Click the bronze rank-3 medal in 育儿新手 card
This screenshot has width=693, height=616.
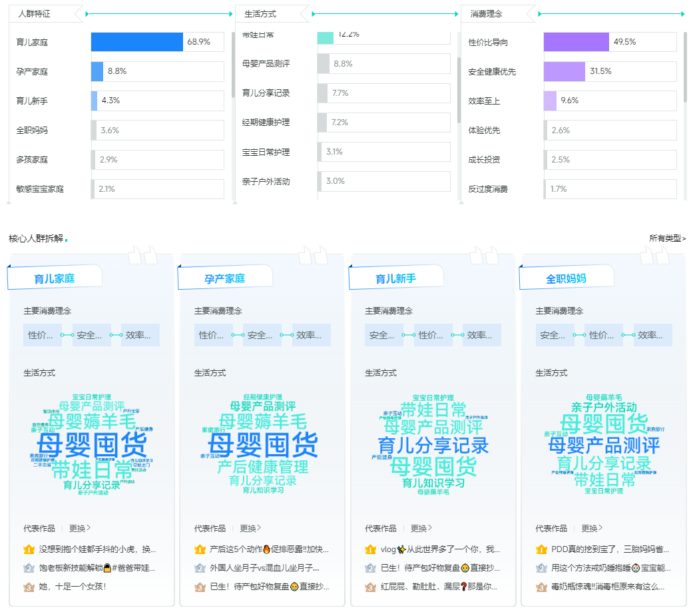tap(370, 587)
